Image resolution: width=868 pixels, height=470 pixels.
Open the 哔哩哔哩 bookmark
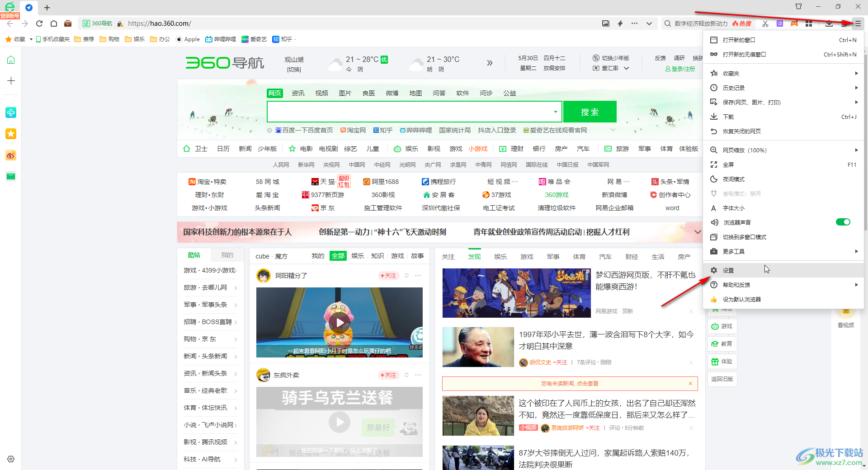pyautogui.click(x=221, y=39)
